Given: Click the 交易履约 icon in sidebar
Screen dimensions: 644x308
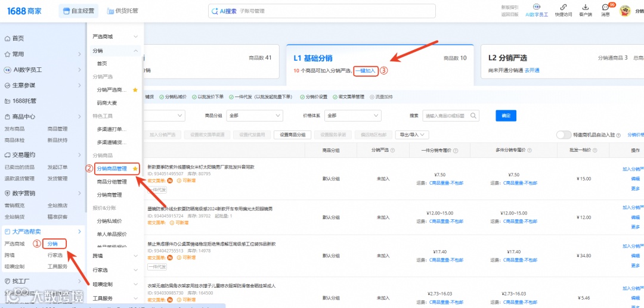Looking at the screenshot, I should click(x=7, y=155).
